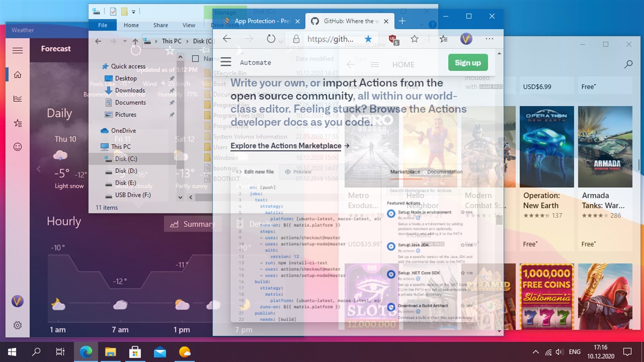Send feedback using the smiley icon in Weather
Image resolution: width=644 pixels, height=362 pixels.
(x=17, y=147)
